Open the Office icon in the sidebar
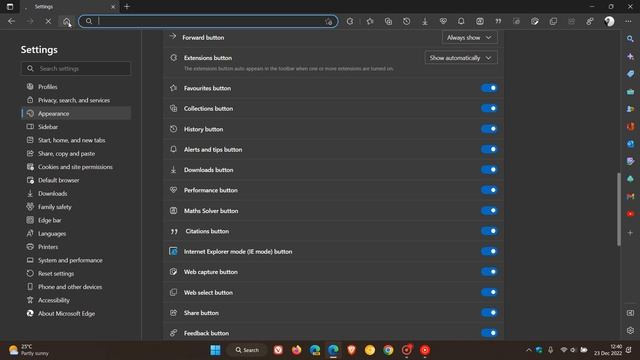The height and width of the screenshot is (360, 640). (x=630, y=126)
